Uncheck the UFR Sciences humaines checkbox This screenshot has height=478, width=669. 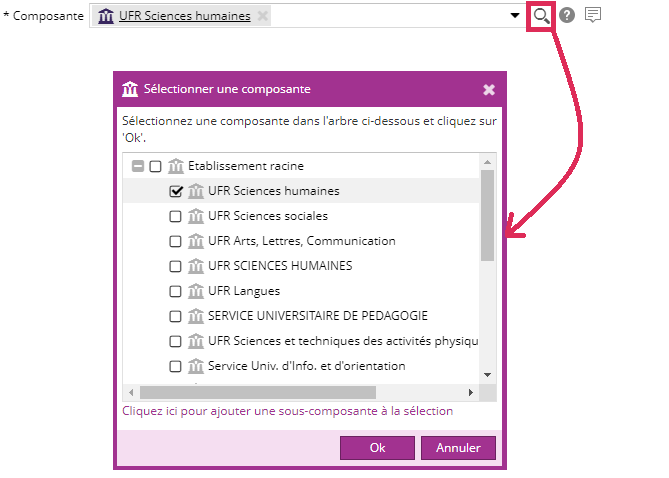(176, 191)
